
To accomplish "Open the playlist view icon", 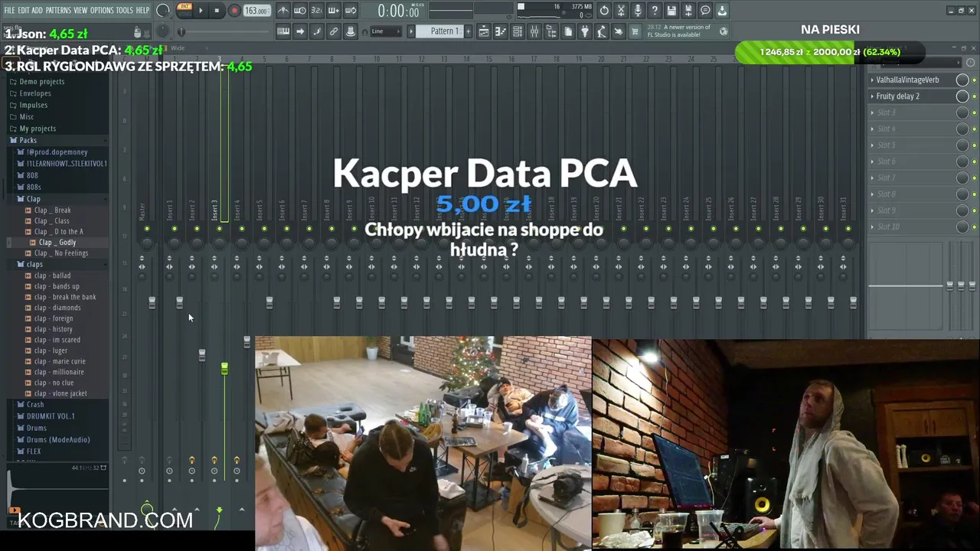I will (x=484, y=31).
